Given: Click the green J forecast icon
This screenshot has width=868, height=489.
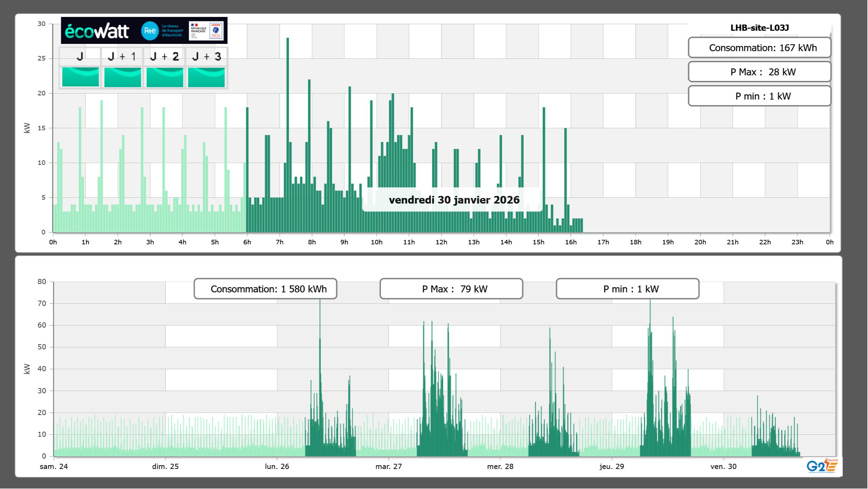Looking at the screenshot, I should (80, 77).
